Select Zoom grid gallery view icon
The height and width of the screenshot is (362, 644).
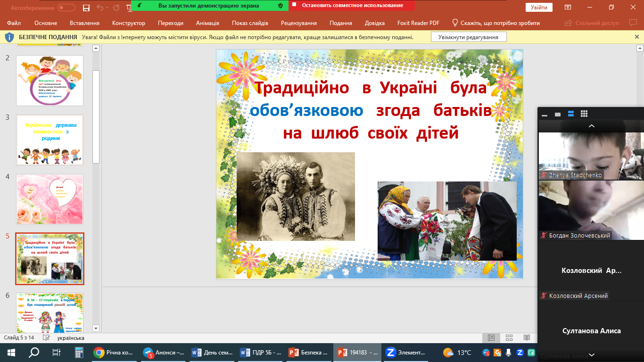click(584, 114)
